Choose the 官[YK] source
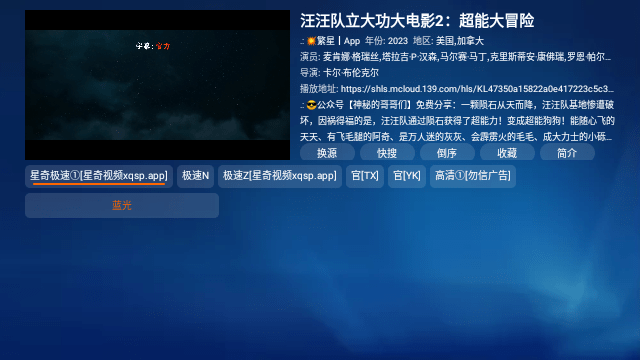The width and height of the screenshot is (640, 360). [x=407, y=176]
